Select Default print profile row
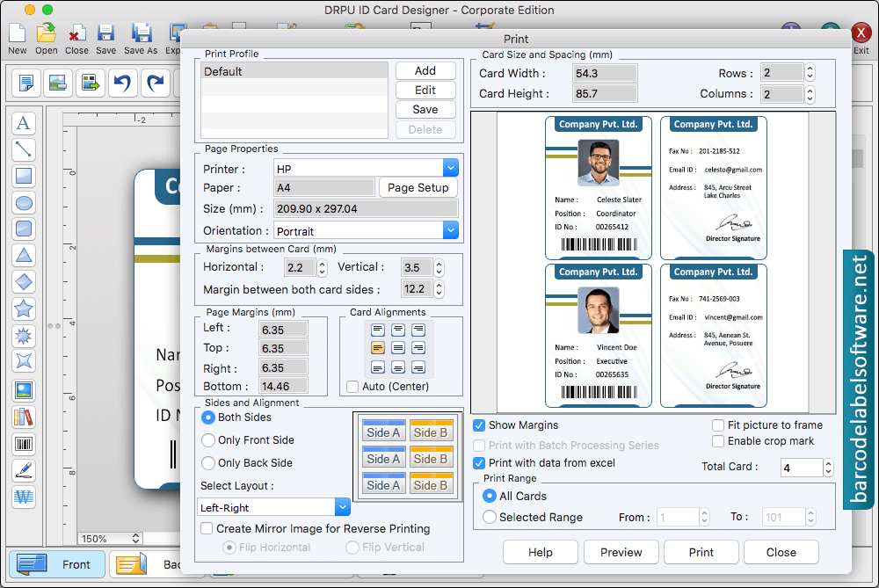879x588 pixels. [294, 71]
